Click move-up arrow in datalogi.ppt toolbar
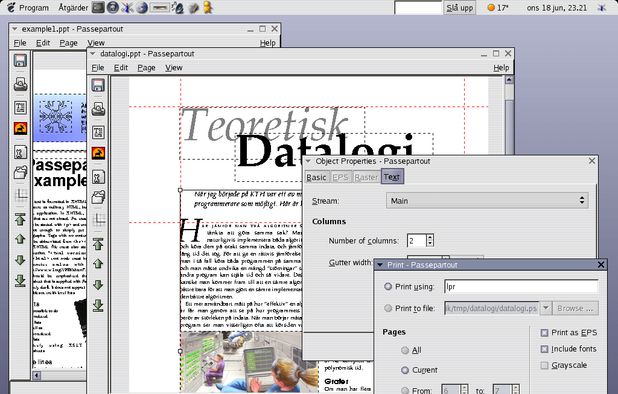 point(98,263)
